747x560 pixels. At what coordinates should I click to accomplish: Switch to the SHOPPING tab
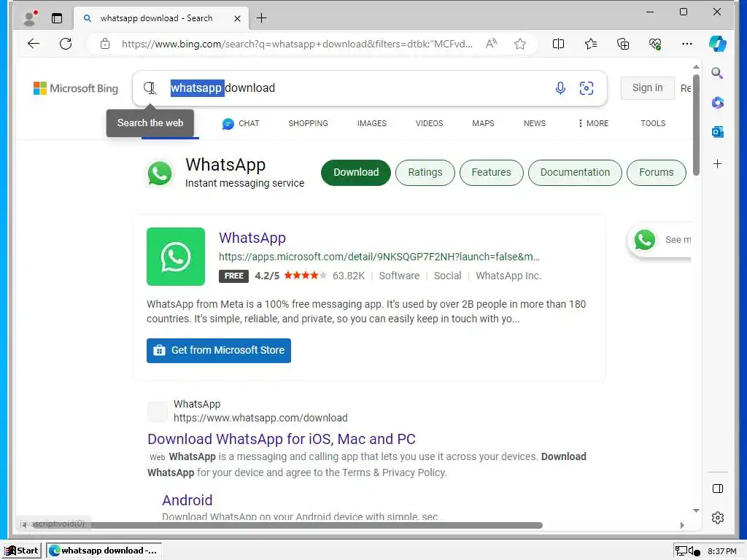pyautogui.click(x=309, y=123)
